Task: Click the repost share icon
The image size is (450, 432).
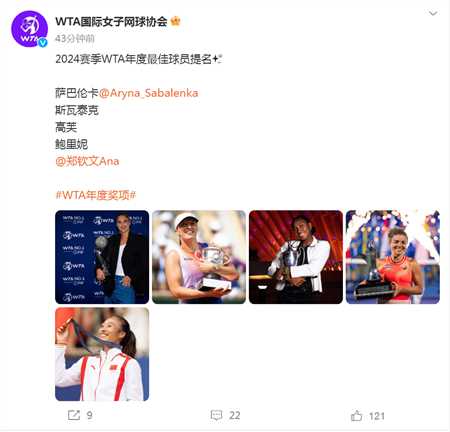Action: (x=74, y=415)
